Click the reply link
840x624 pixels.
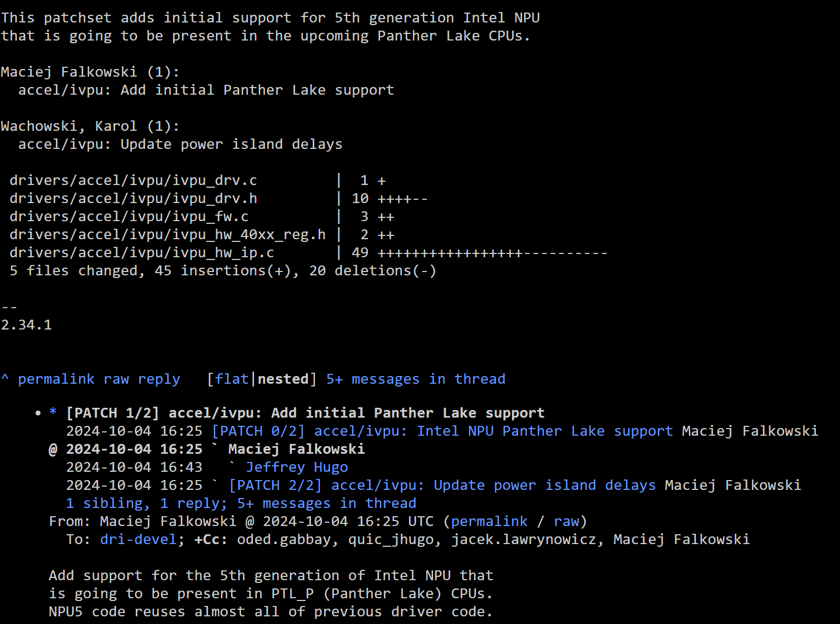click(x=159, y=379)
